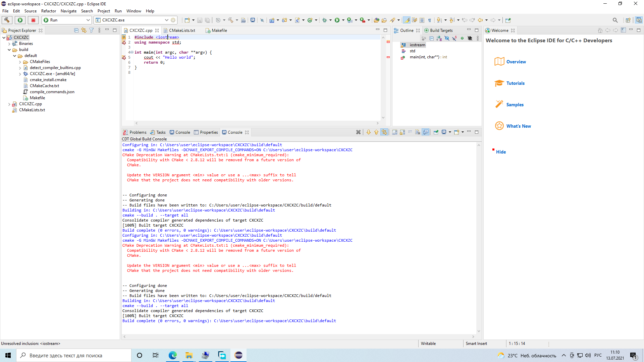This screenshot has width=644, height=362.
Task: Open Outline view menu (three dots)
Action: pos(478,39)
